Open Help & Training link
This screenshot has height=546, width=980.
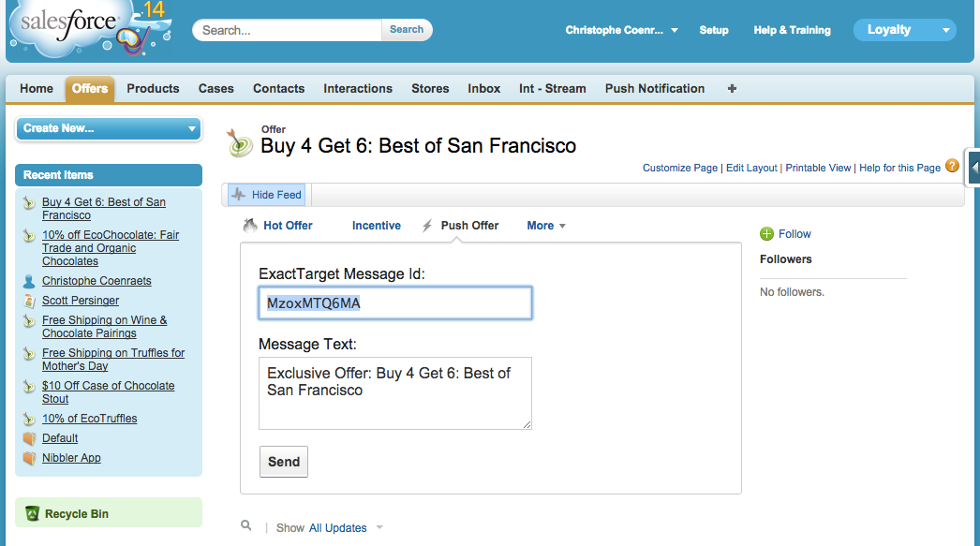tap(792, 30)
